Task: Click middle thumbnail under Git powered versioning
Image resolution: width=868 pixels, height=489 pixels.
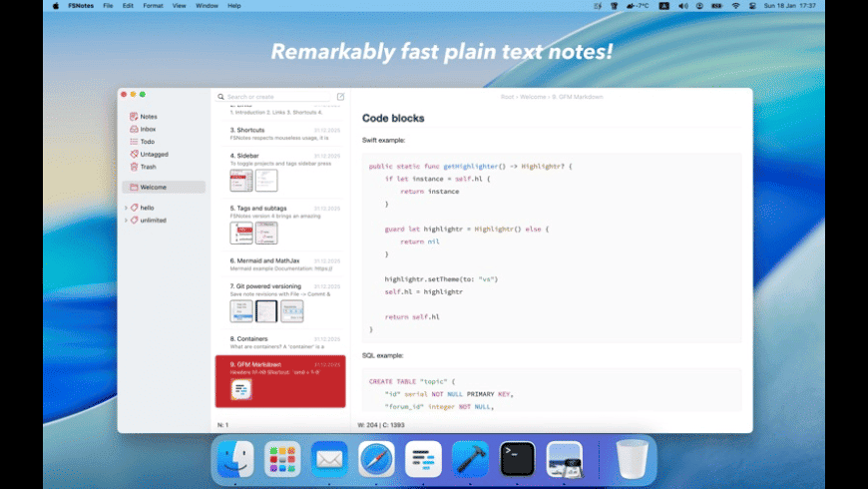Action: [266, 311]
